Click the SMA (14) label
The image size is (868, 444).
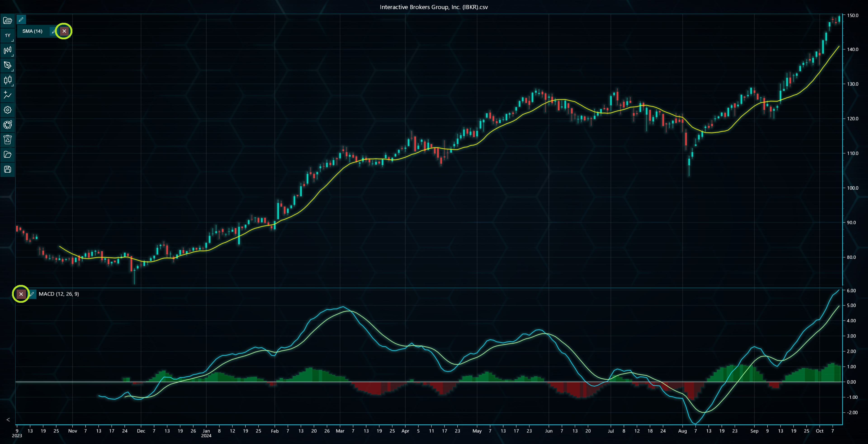(x=32, y=31)
